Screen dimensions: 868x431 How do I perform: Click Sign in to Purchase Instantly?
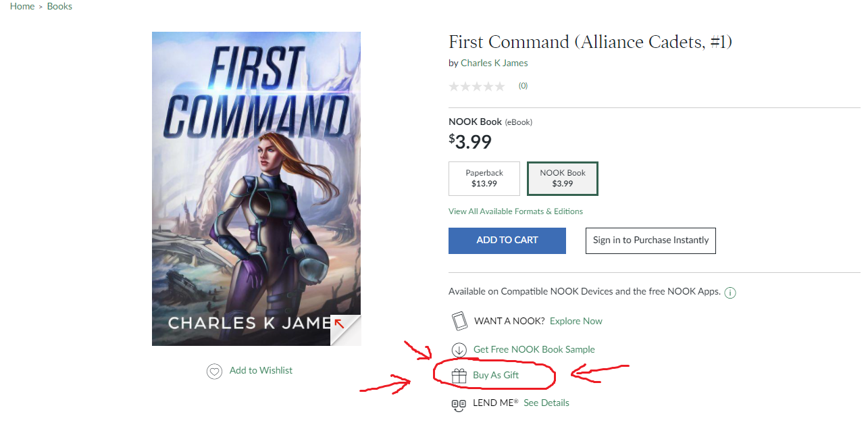(x=650, y=240)
